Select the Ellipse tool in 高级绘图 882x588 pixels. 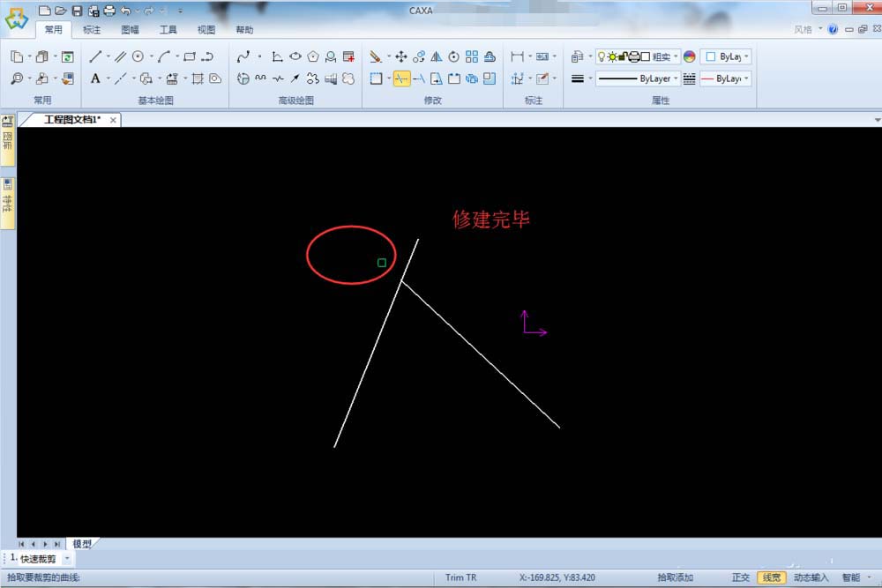[295, 56]
